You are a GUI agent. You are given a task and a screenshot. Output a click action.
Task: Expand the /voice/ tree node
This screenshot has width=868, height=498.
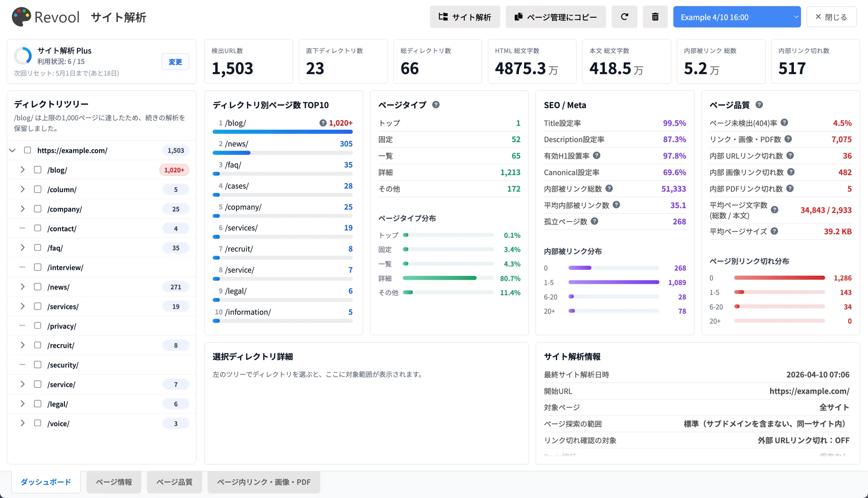22,423
